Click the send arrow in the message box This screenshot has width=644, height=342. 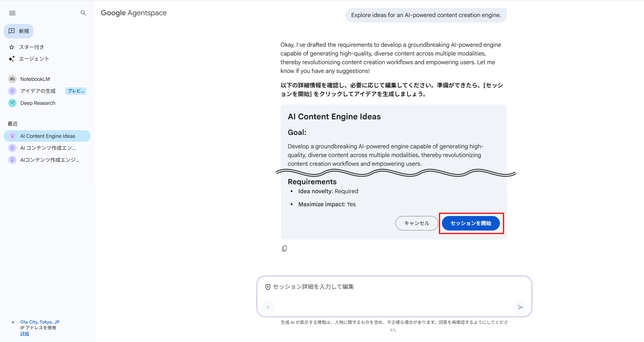tap(521, 307)
